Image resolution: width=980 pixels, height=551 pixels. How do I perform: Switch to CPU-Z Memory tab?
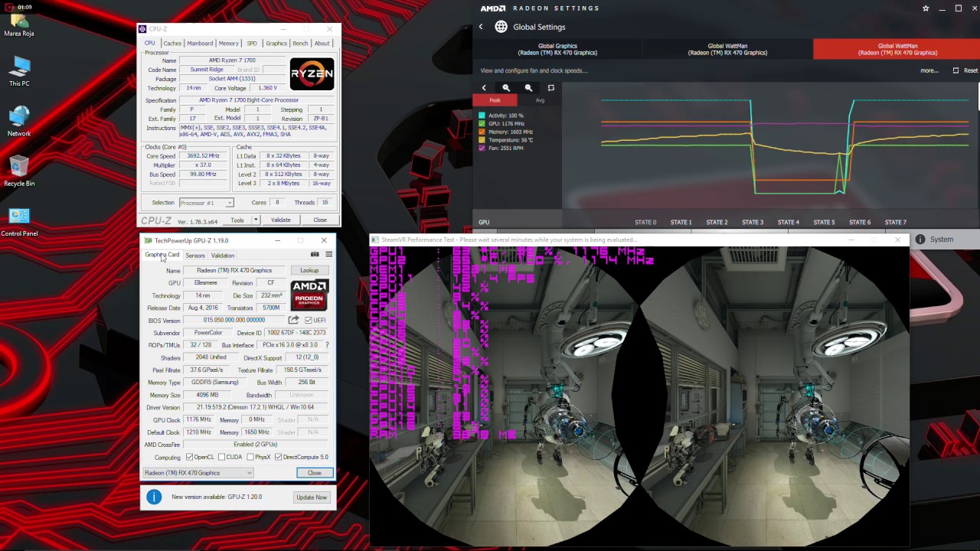(x=228, y=44)
